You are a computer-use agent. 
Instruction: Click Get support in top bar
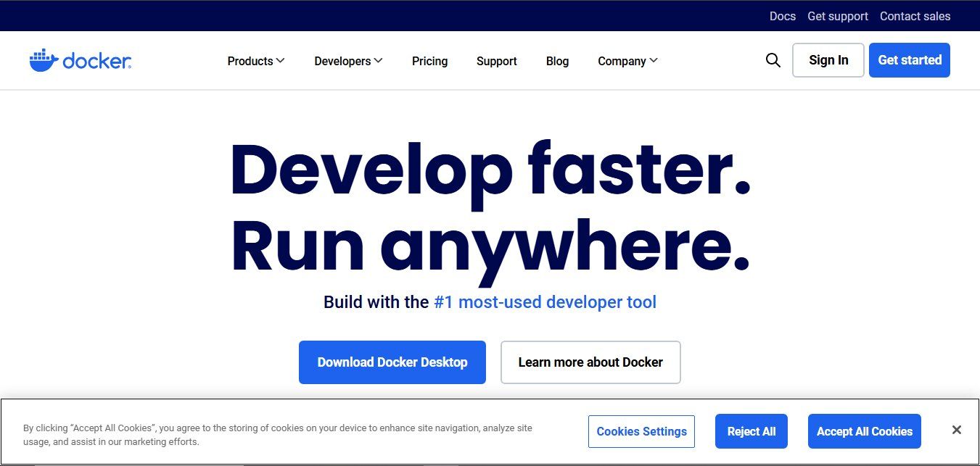(838, 16)
